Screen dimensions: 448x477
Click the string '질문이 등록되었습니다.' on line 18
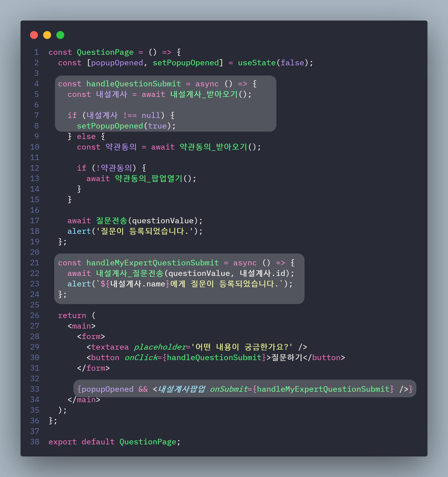(x=145, y=231)
